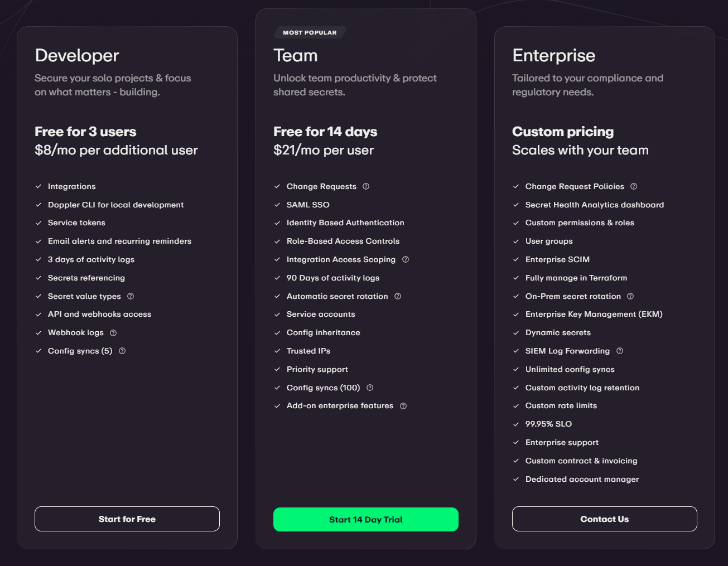The image size is (728, 566).
Task: Click help icon next to Config syncs (100)
Action: [370, 388]
